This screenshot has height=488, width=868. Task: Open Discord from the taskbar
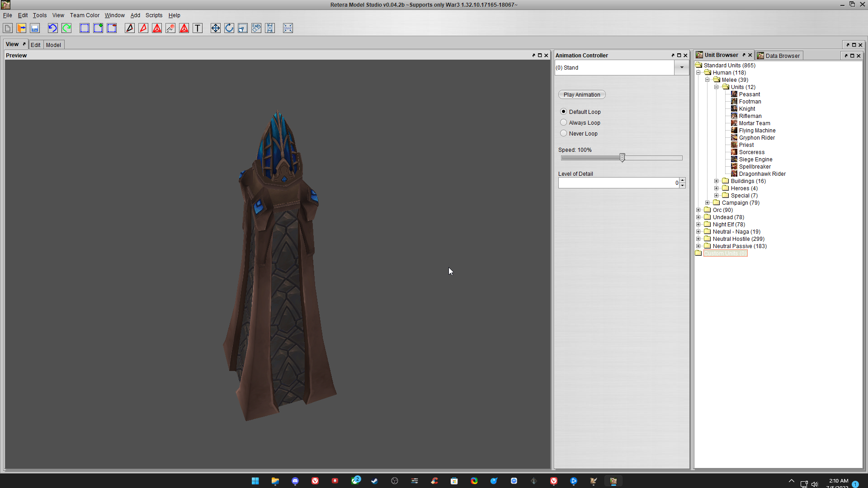(295, 481)
